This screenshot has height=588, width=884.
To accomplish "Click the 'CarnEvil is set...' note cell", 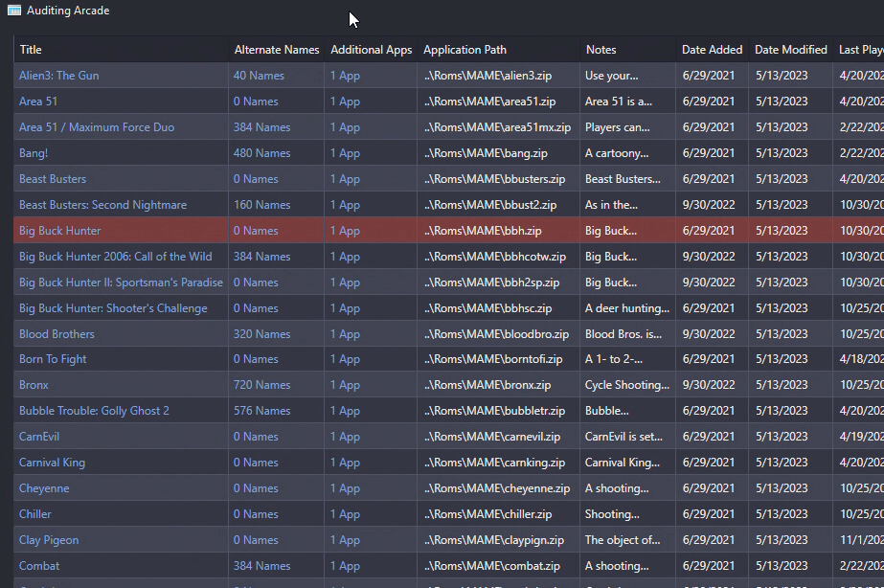I will [624, 437].
